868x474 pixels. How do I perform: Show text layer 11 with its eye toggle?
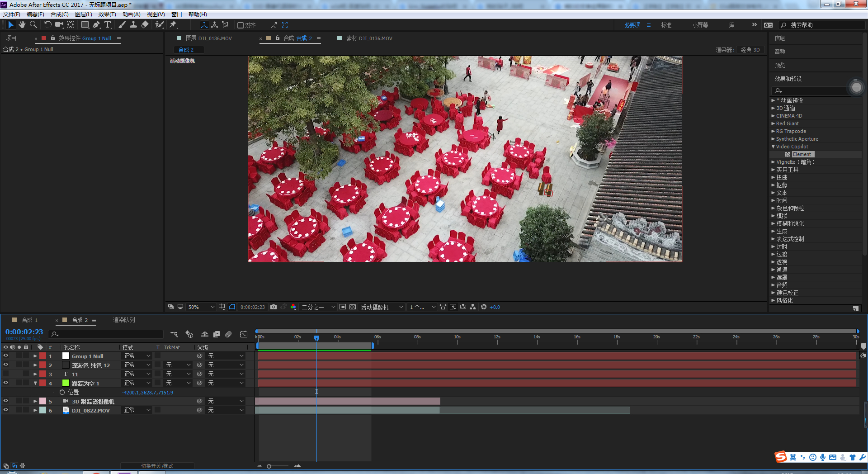tap(6, 374)
